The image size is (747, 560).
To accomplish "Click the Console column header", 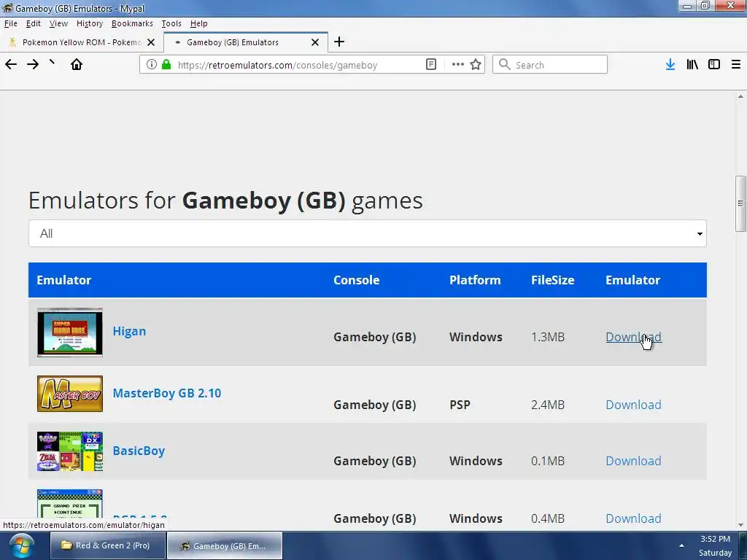I will click(356, 280).
